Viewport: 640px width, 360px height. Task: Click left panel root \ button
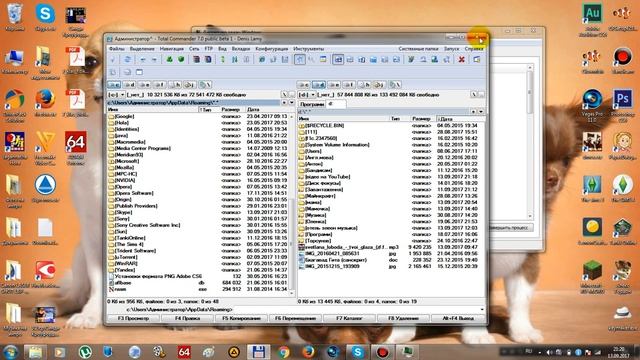click(x=284, y=95)
